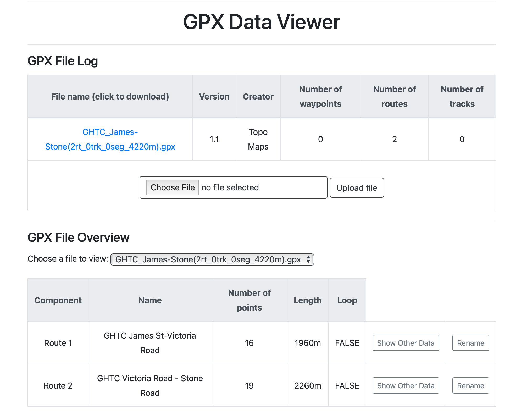This screenshot has width=510, height=420.
Task: Click the 'File name (click to download)' column header
Action: [110, 96]
